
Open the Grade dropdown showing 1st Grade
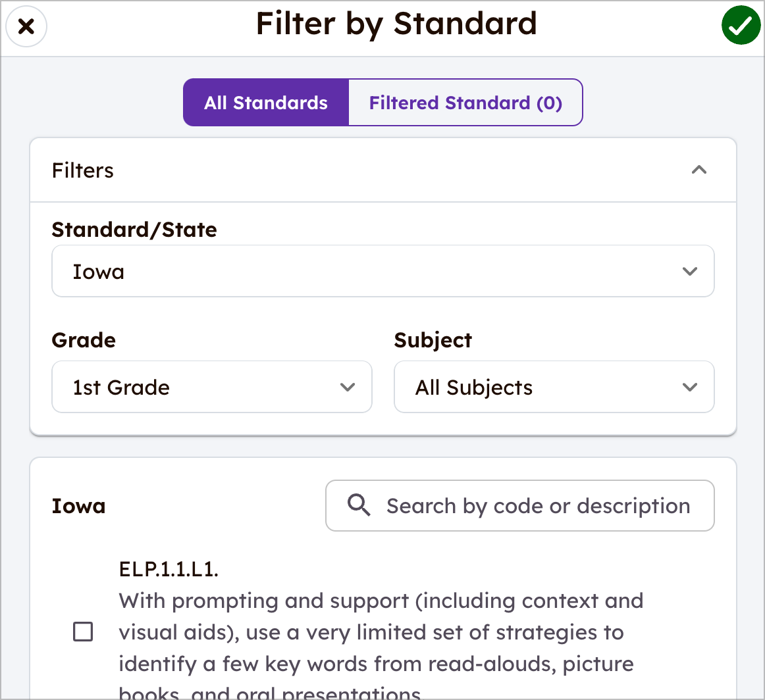coord(212,387)
